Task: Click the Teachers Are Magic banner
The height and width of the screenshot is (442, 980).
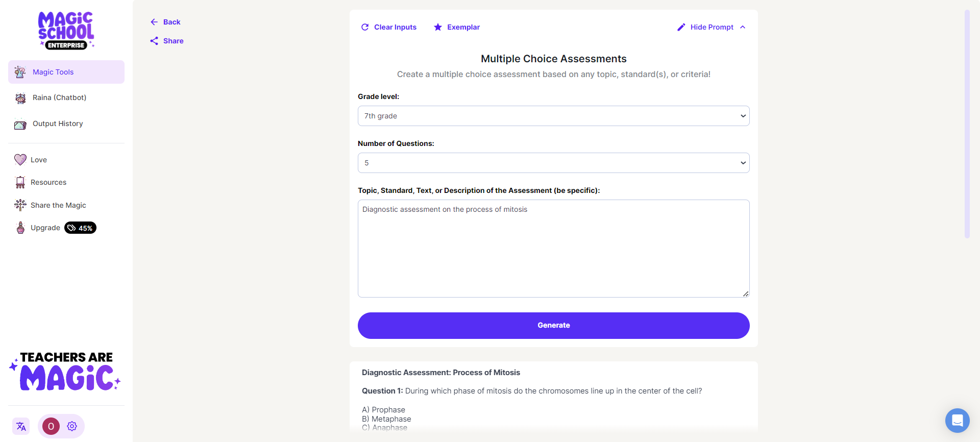Action: click(65, 372)
